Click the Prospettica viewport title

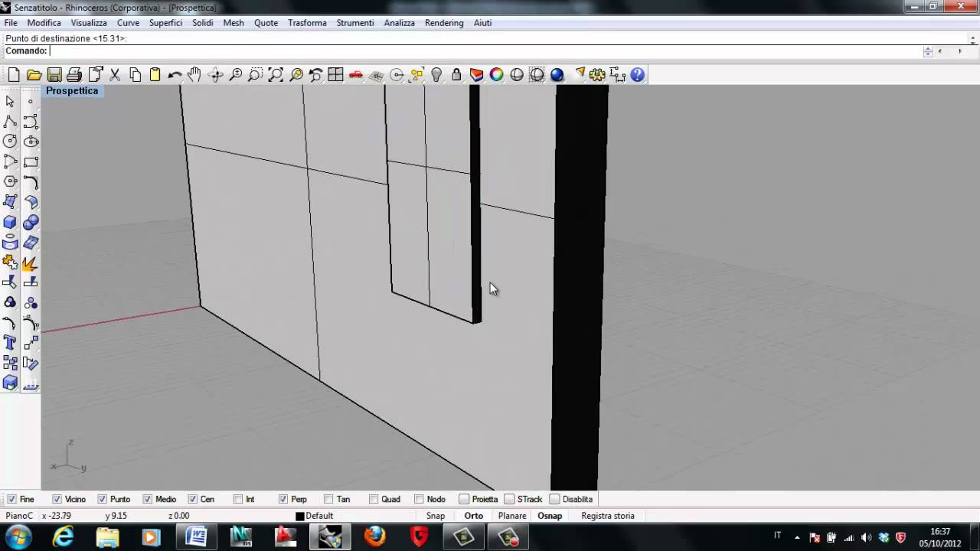[x=72, y=90]
